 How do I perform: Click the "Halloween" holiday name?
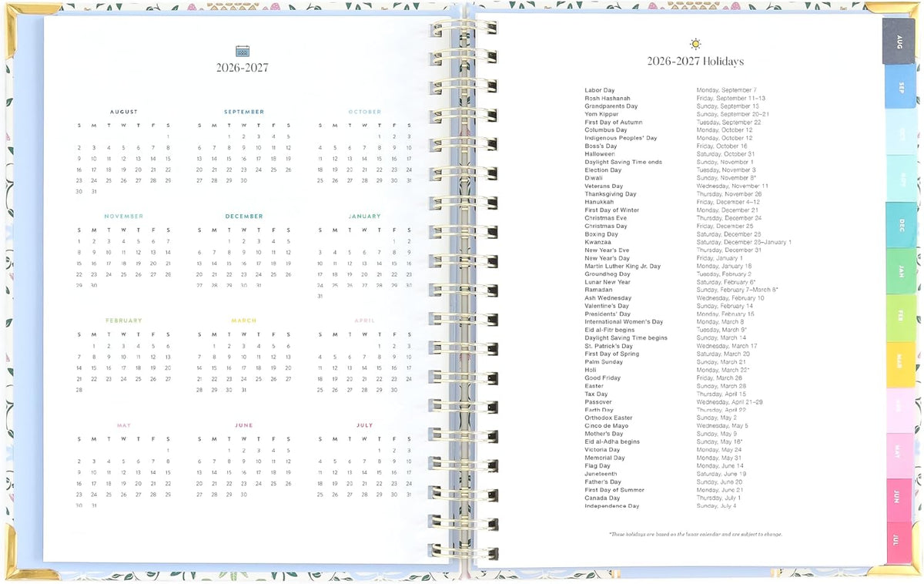pos(600,154)
